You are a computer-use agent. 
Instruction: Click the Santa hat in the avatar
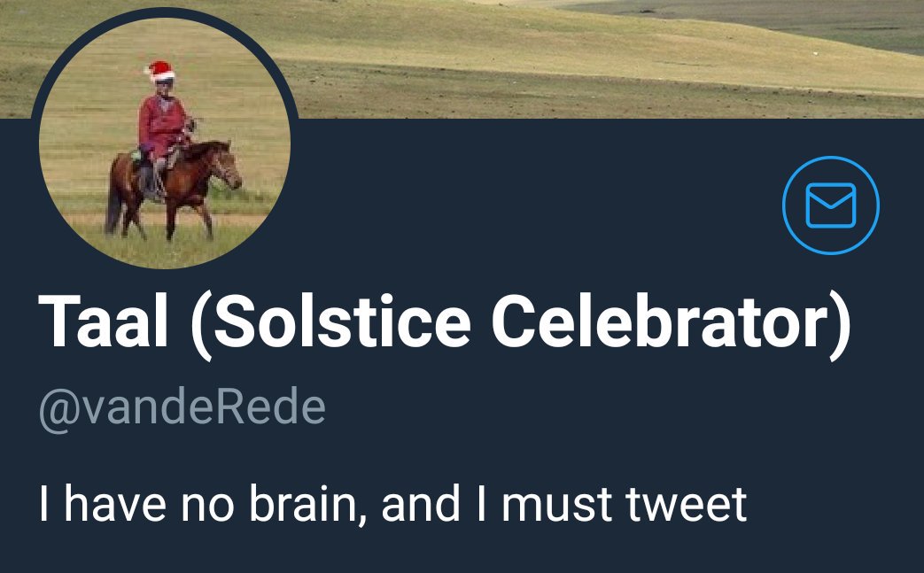pos(159,71)
